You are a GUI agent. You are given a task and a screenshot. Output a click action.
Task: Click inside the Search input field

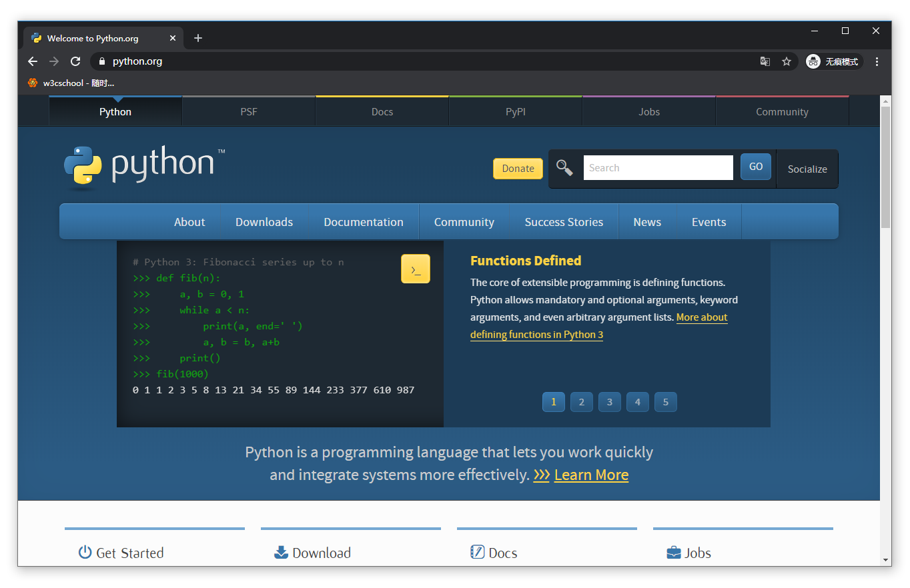[657, 167]
